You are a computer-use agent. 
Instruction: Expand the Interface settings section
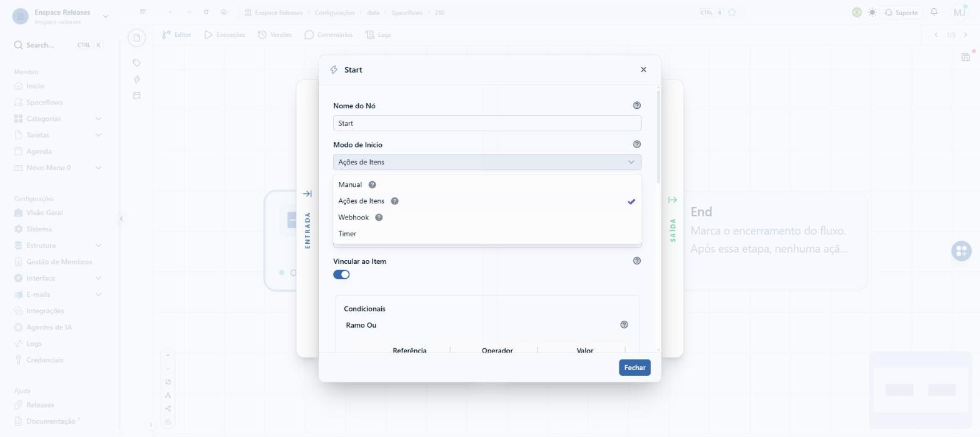(98, 278)
